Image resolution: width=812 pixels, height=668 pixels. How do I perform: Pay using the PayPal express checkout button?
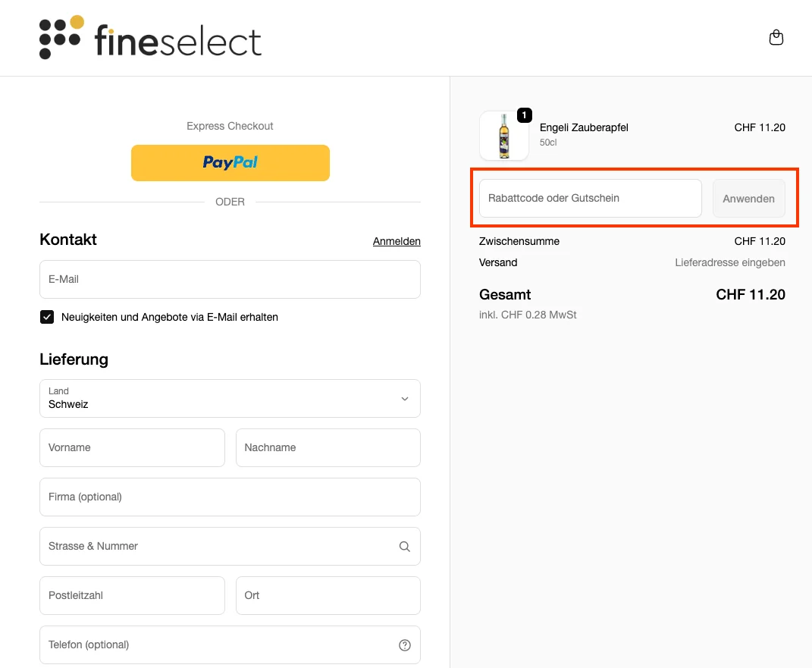pos(230,162)
